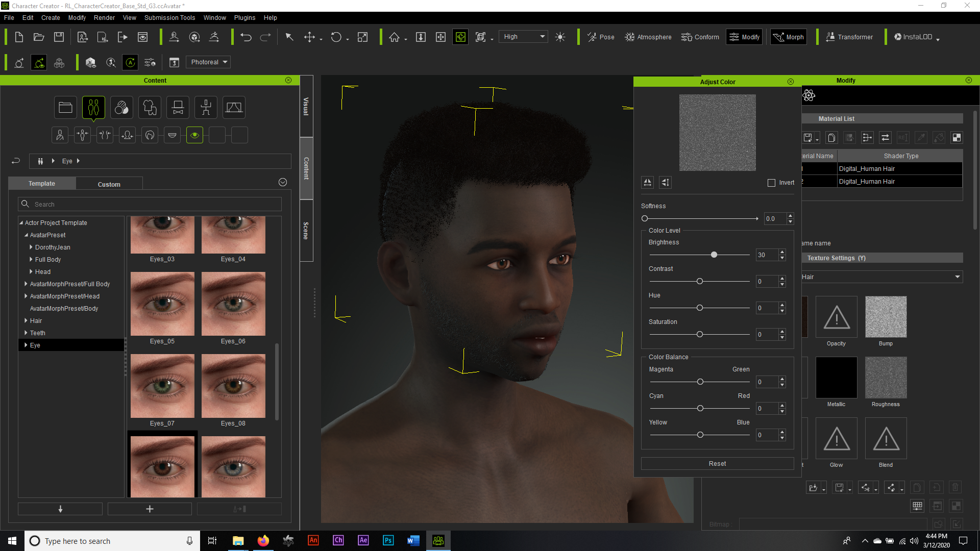The width and height of the screenshot is (980, 551).
Task: Open Photoshop from the taskbar
Action: [388, 540]
